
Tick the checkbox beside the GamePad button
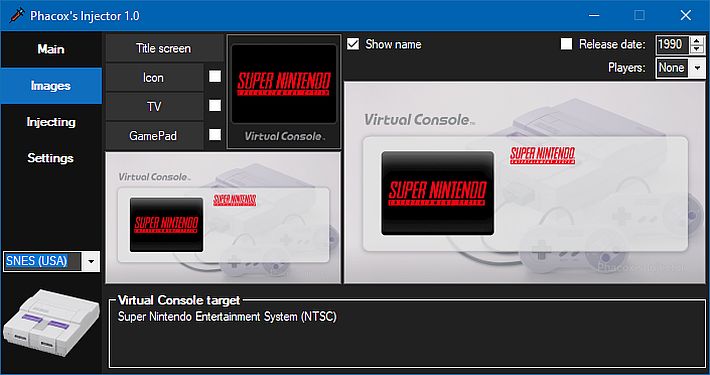click(x=215, y=135)
